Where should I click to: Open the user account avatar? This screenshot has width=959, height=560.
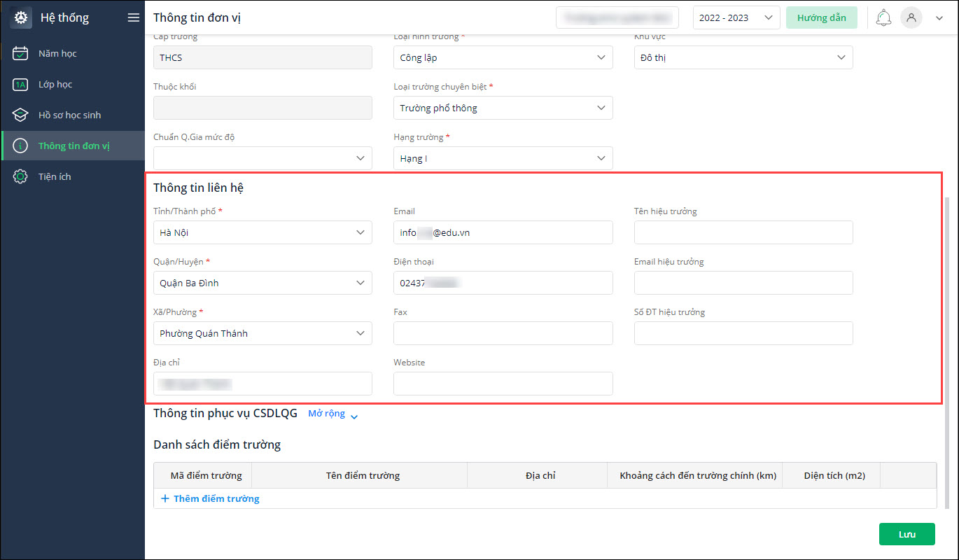click(x=911, y=18)
